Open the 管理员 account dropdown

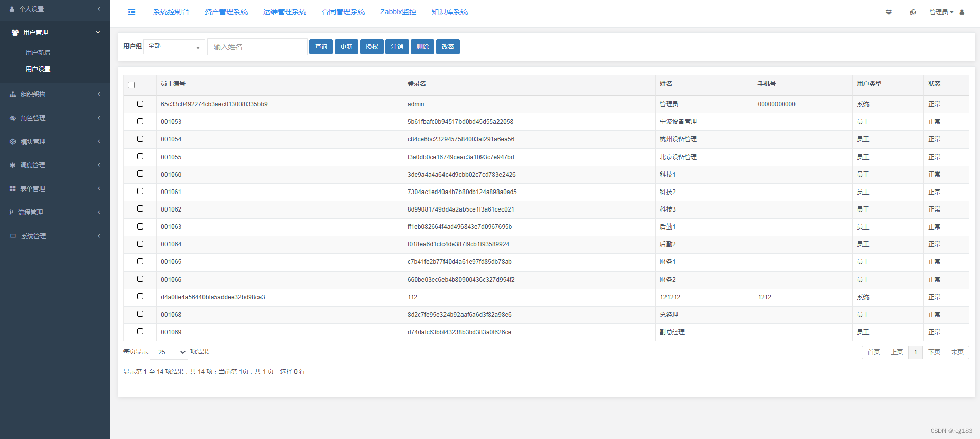pyautogui.click(x=941, y=12)
